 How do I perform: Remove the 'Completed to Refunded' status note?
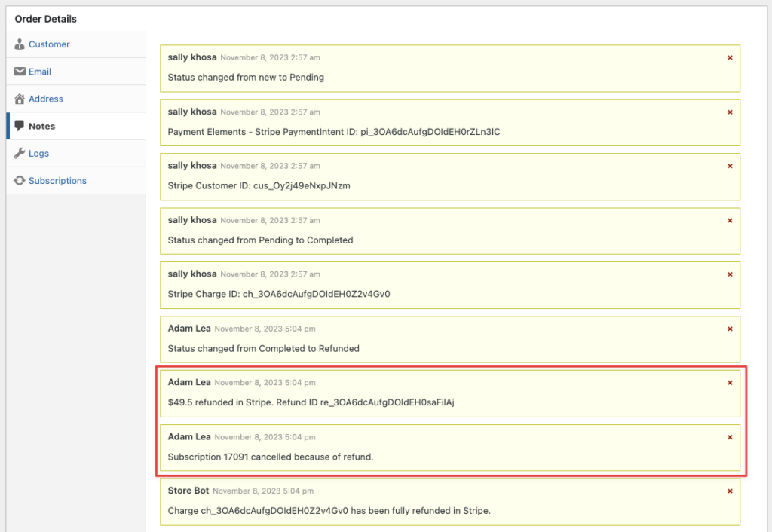click(730, 329)
